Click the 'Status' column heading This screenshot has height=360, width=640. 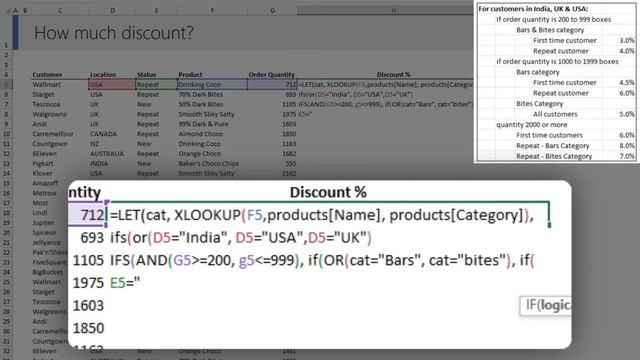tap(147, 75)
